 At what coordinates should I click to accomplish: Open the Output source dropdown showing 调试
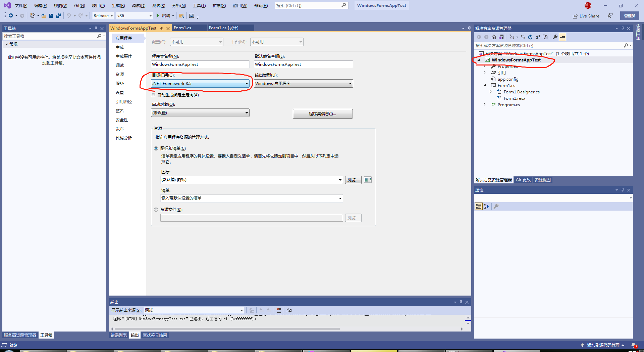click(x=194, y=310)
